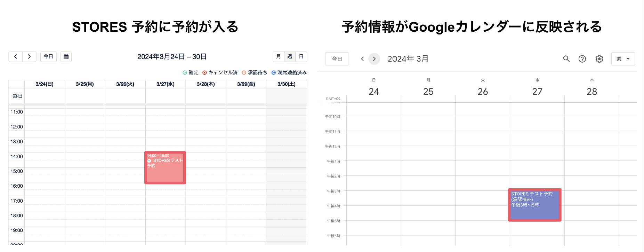Click the 確定 legend check icon
The height and width of the screenshot is (252, 644).
(185, 73)
